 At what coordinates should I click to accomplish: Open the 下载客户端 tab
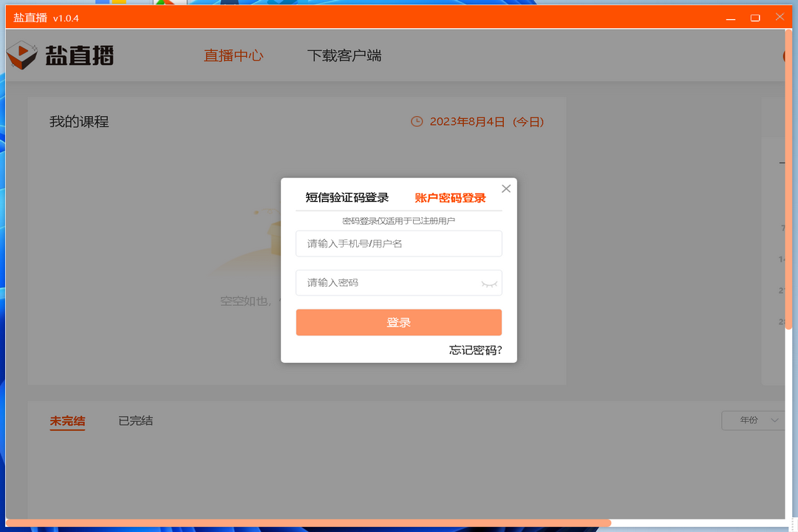(x=344, y=55)
